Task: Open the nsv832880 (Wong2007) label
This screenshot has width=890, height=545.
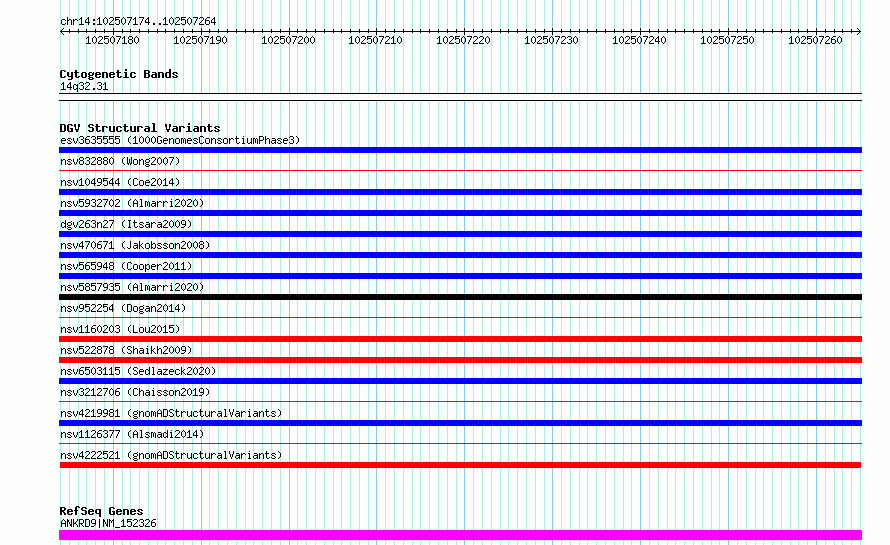Action: [120, 161]
